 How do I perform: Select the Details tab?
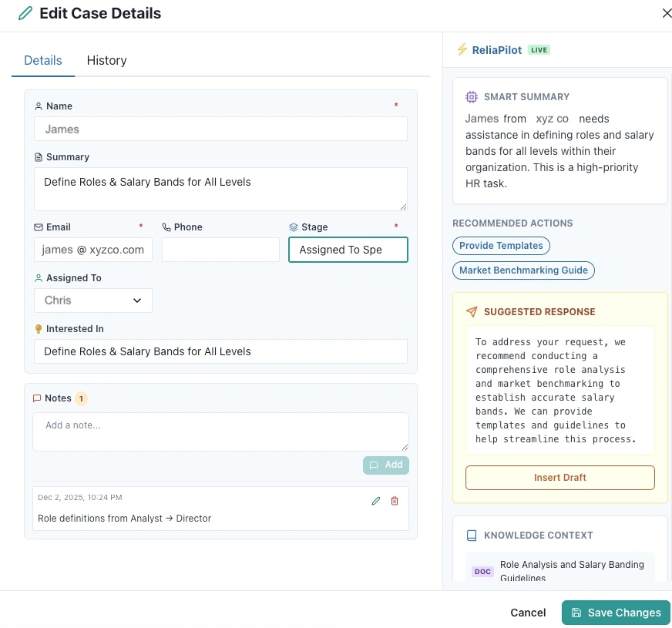42,60
